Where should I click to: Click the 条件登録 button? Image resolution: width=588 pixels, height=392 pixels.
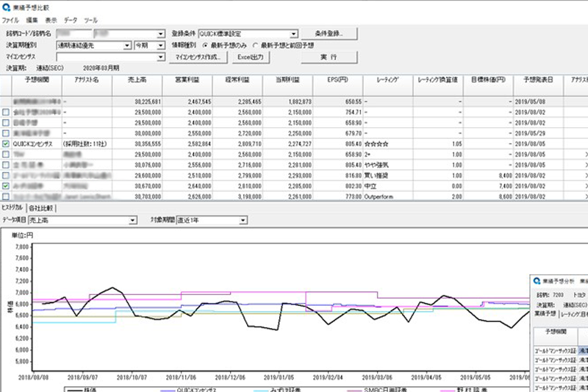[329, 33]
